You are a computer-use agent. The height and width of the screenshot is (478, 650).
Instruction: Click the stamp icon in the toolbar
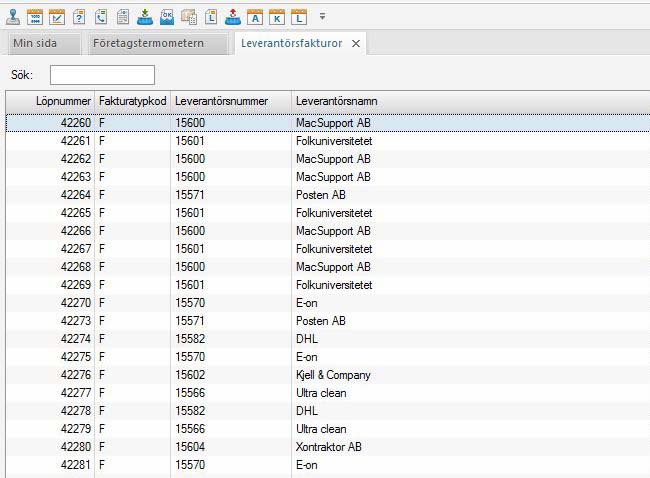13,17
